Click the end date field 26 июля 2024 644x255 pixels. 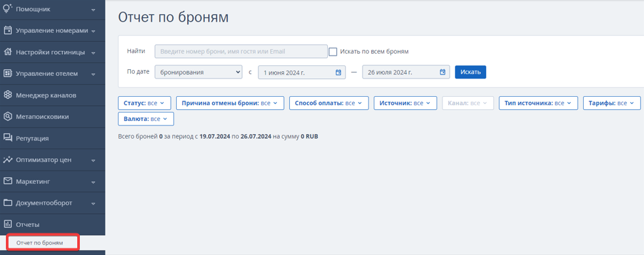[x=406, y=73]
